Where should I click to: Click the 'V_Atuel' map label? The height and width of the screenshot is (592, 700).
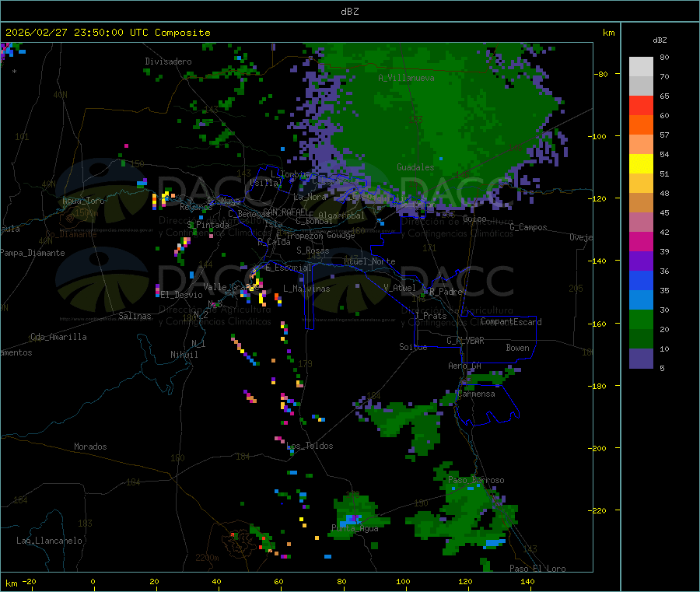click(400, 288)
